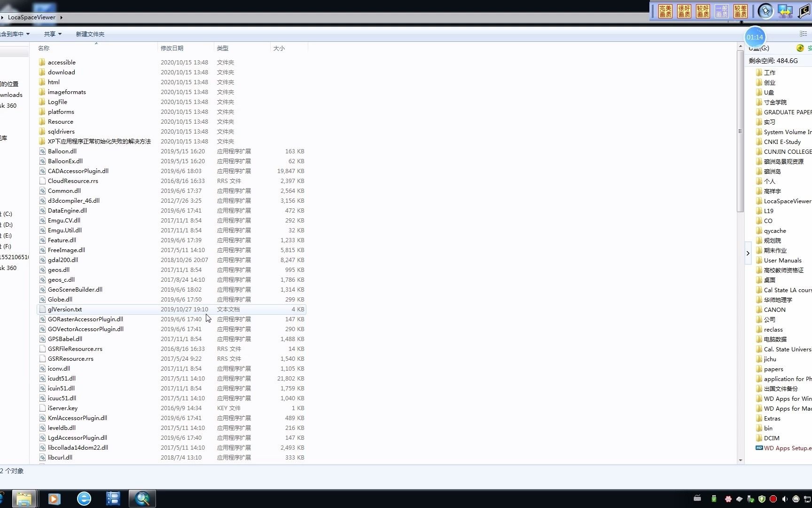Open the 共享 dropdown menu

tap(53, 34)
